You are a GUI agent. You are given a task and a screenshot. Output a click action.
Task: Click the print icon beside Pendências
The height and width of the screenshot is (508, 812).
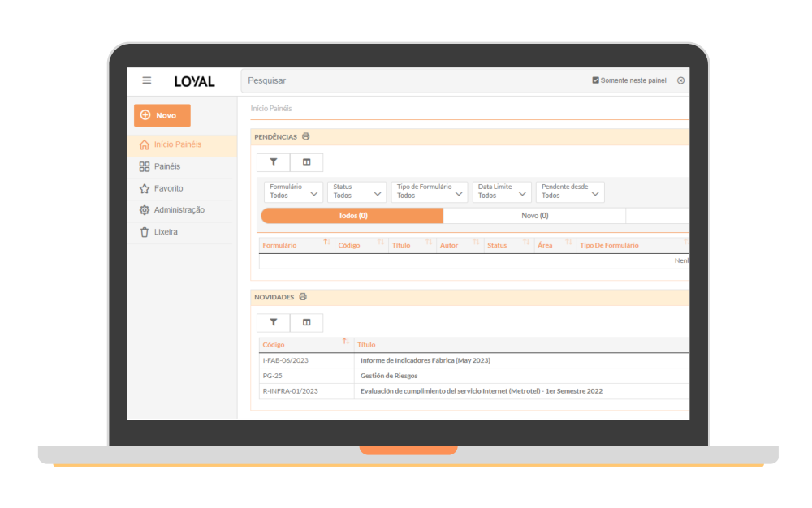tap(306, 137)
